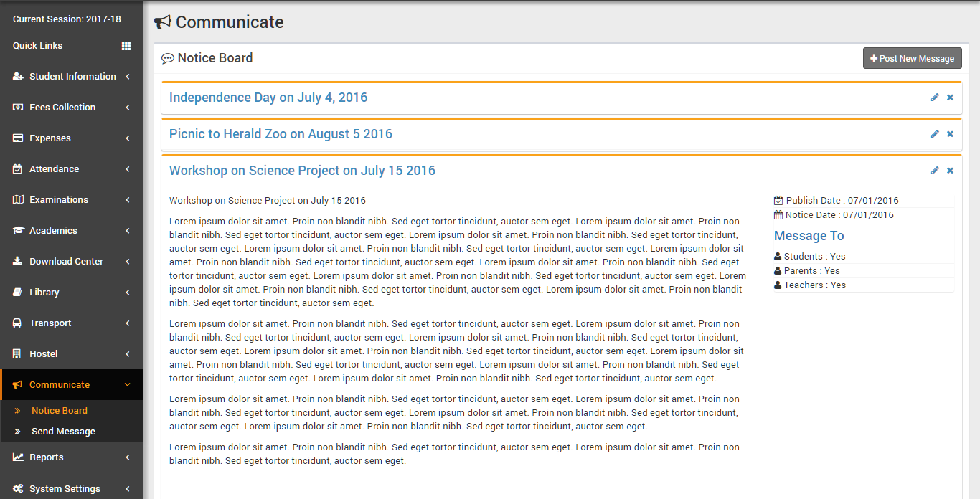980x499 pixels.
Task: Open the Send Message submenu item
Action: click(63, 432)
